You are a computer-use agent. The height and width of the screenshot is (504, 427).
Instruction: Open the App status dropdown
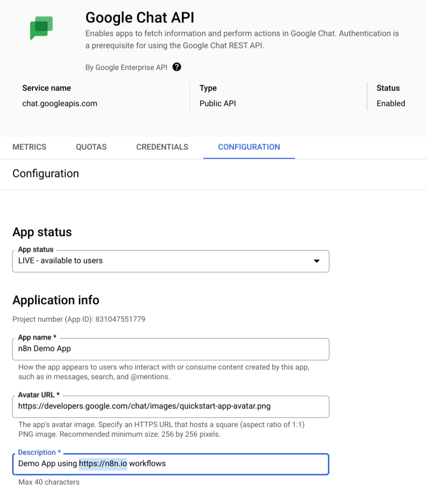pos(170,260)
